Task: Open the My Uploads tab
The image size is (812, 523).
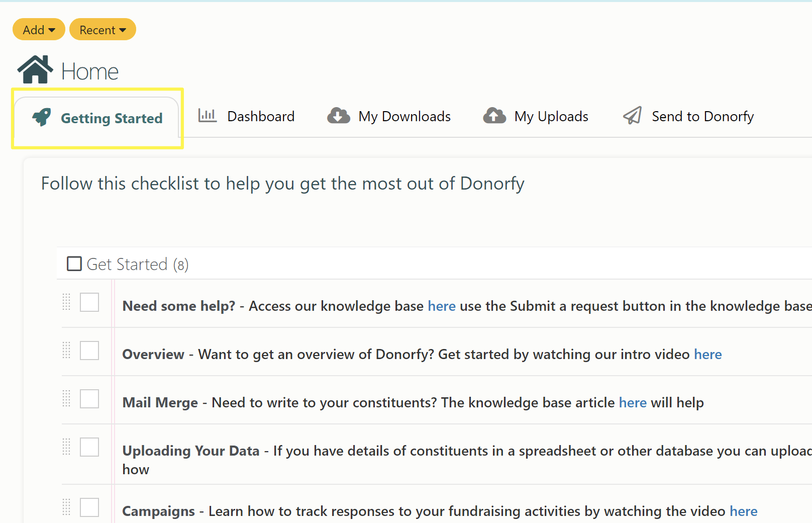Action: (536, 116)
